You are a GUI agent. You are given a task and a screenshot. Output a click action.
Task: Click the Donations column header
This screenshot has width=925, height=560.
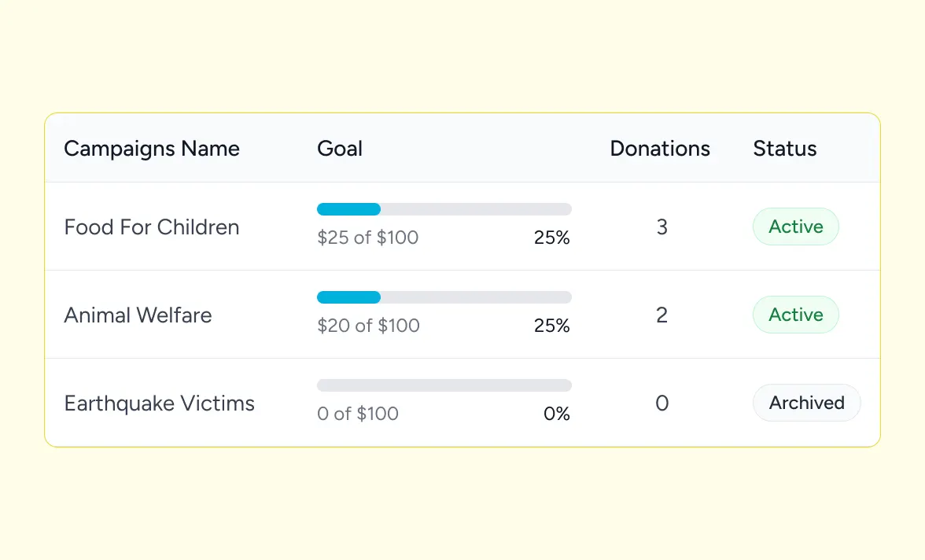[x=660, y=149]
